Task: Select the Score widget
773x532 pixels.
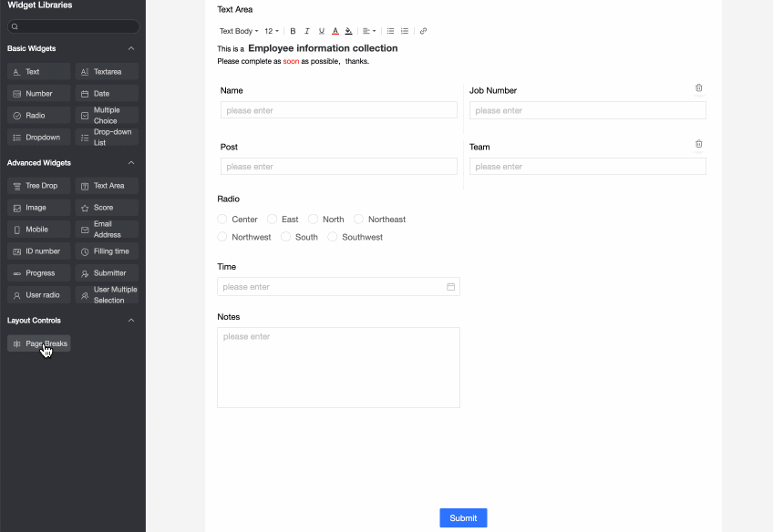Action: coord(107,208)
